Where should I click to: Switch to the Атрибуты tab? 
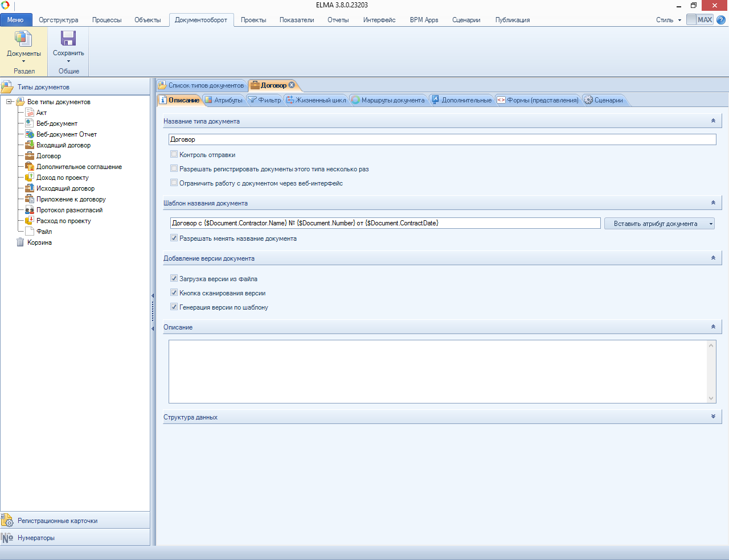coord(224,100)
